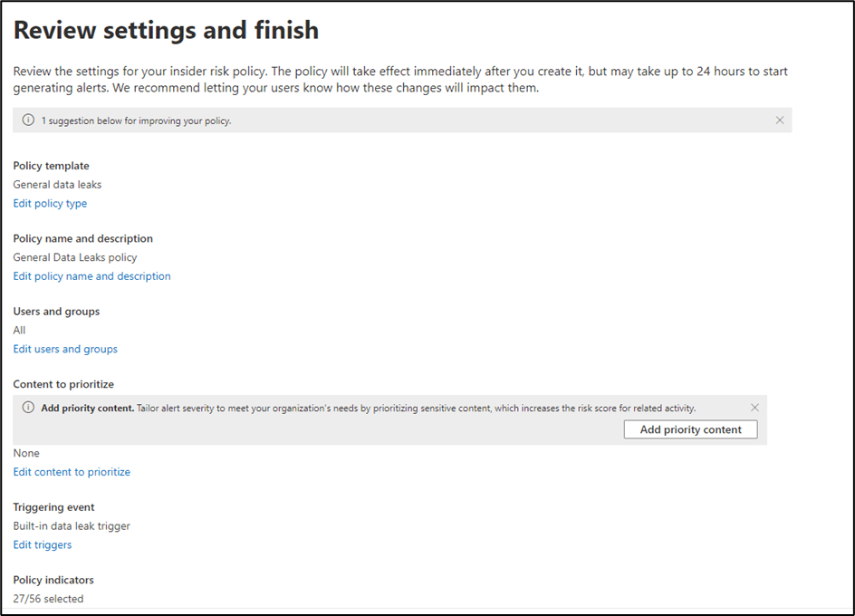This screenshot has width=855, height=616.
Task: Click the 'Content to prioritize' section label
Action: pyautogui.click(x=63, y=384)
